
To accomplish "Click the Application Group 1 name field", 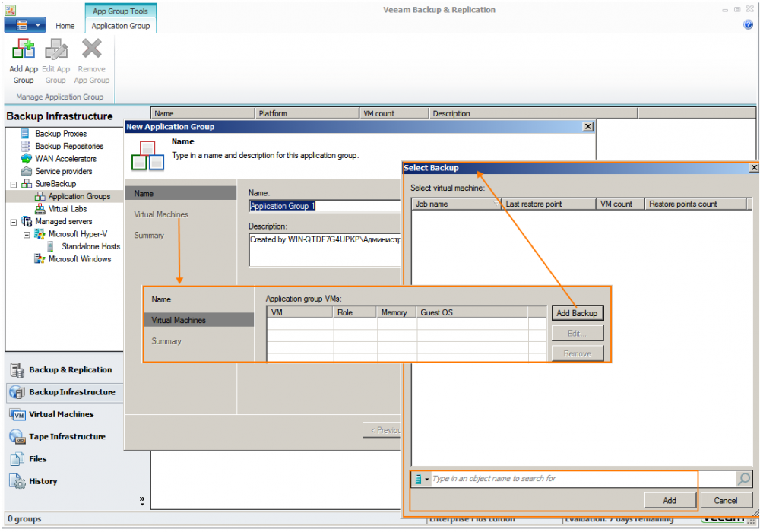I will coord(325,206).
